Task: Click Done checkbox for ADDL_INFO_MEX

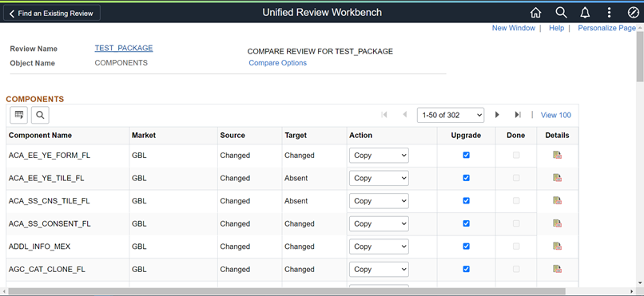Action: (x=516, y=247)
